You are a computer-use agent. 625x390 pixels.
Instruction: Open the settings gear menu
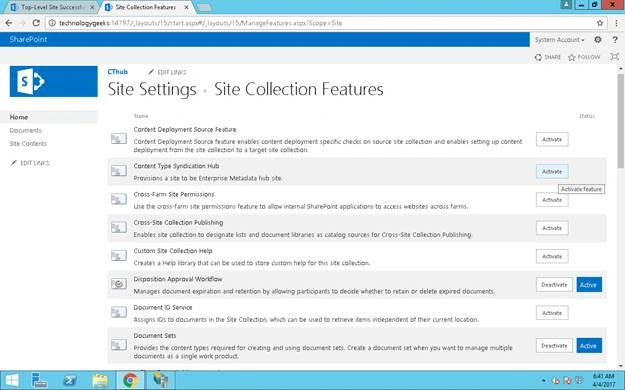(x=597, y=39)
